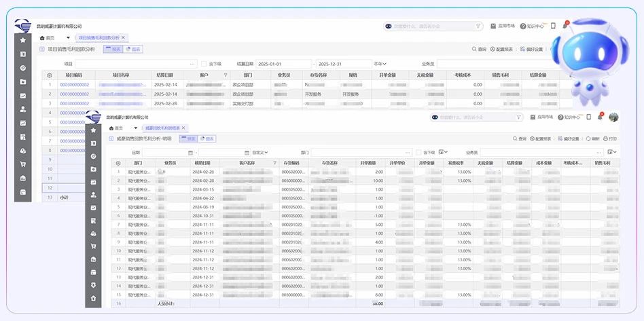
Task: Click the gear icon in front table header
Action: coord(118,163)
